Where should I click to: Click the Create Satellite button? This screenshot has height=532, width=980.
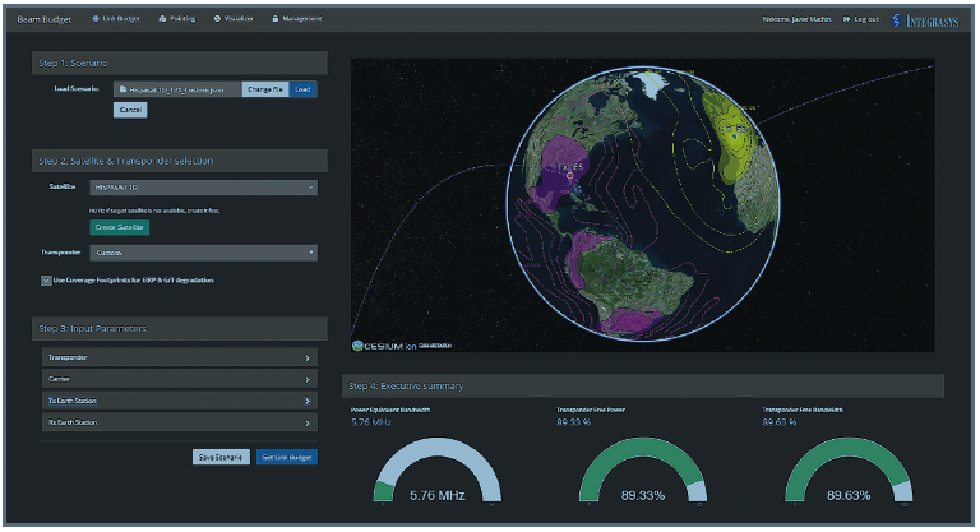119,228
